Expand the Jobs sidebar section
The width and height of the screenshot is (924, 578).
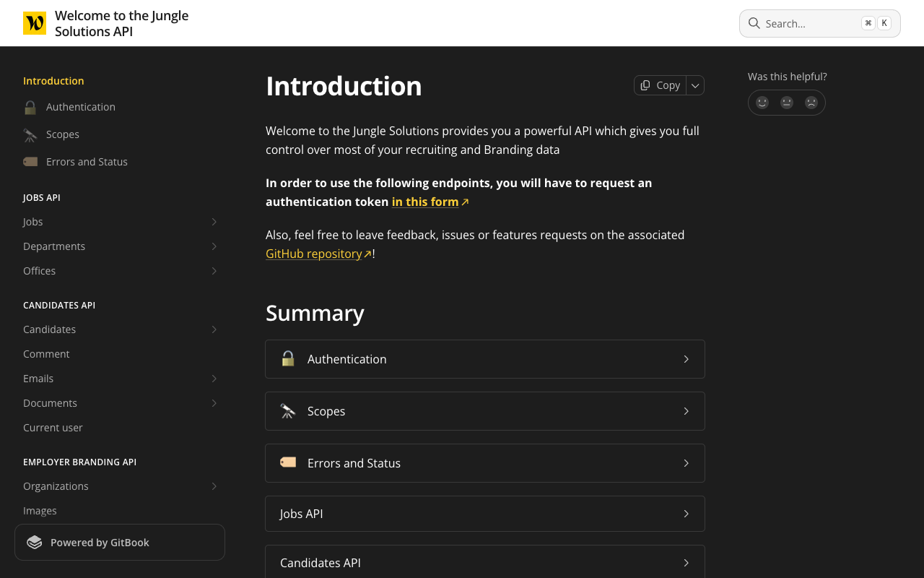[214, 222]
